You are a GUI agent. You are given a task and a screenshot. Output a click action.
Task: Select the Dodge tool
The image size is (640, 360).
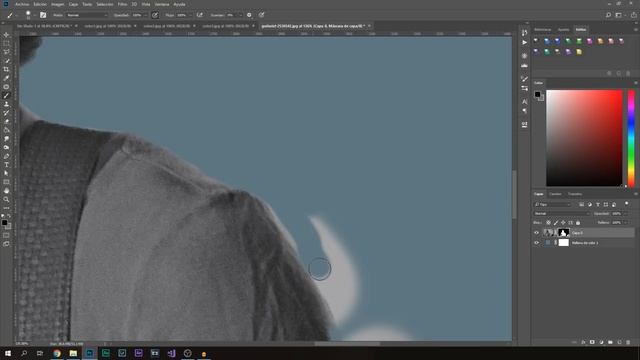pyautogui.click(x=6, y=147)
